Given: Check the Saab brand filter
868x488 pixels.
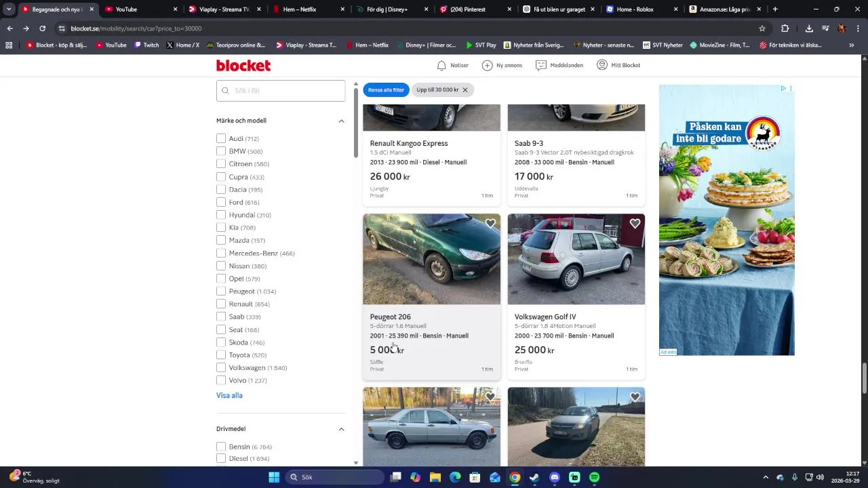Looking at the screenshot, I should click(221, 317).
